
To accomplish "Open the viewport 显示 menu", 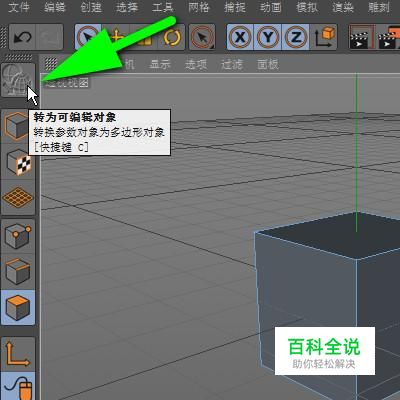I will [x=160, y=64].
